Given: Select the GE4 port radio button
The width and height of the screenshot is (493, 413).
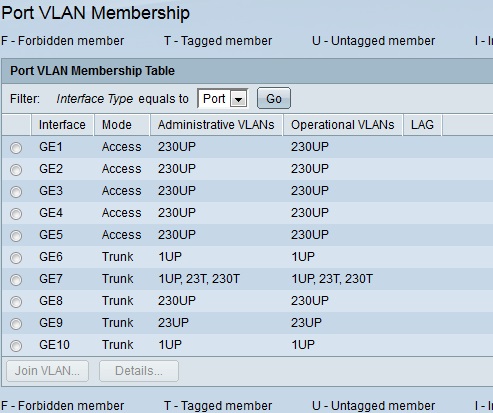Looking at the screenshot, I should 16,214.
